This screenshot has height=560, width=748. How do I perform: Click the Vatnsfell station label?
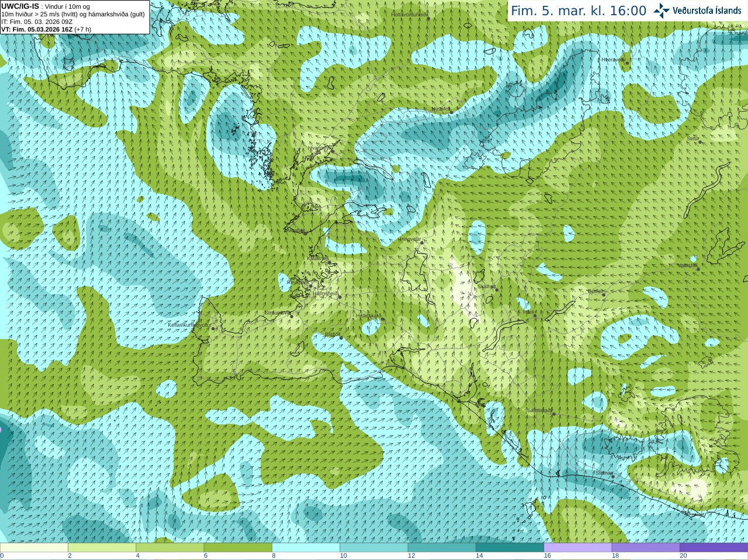pos(687,265)
